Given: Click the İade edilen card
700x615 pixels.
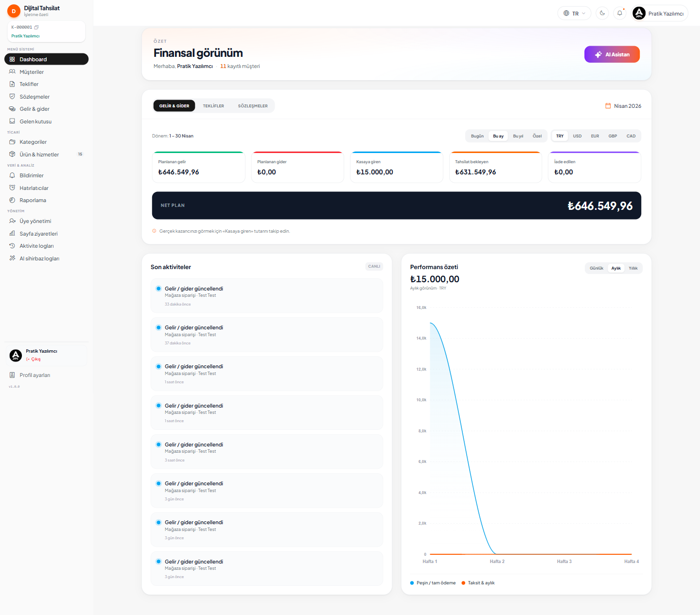Looking at the screenshot, I should 595,167.
